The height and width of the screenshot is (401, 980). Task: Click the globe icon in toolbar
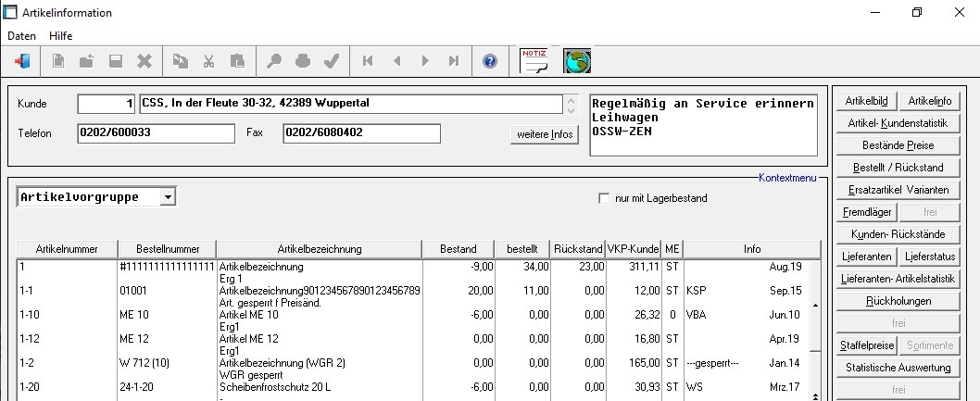pos(577,61)
